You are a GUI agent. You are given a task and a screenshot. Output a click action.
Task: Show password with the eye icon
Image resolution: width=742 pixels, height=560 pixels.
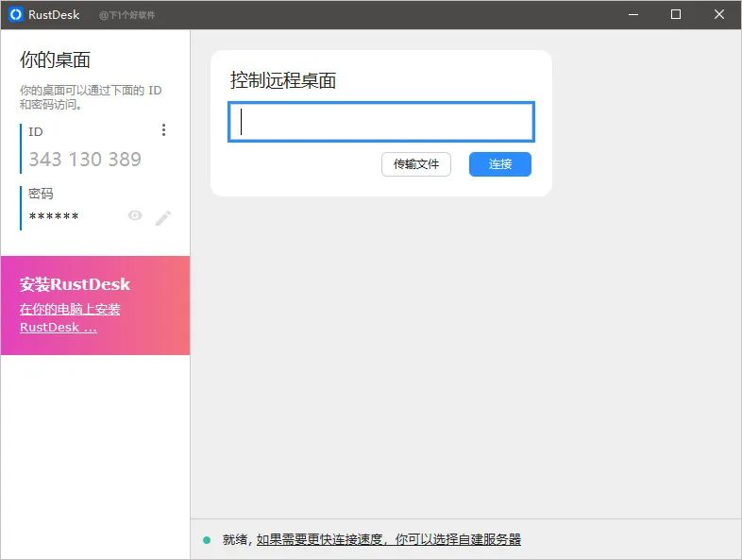135,216
